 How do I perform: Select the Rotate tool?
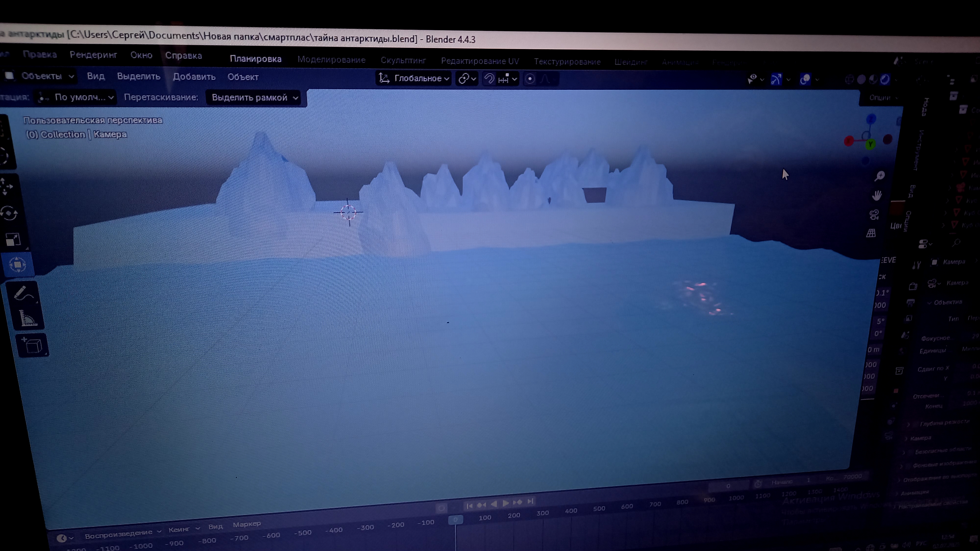coord(9,213)
